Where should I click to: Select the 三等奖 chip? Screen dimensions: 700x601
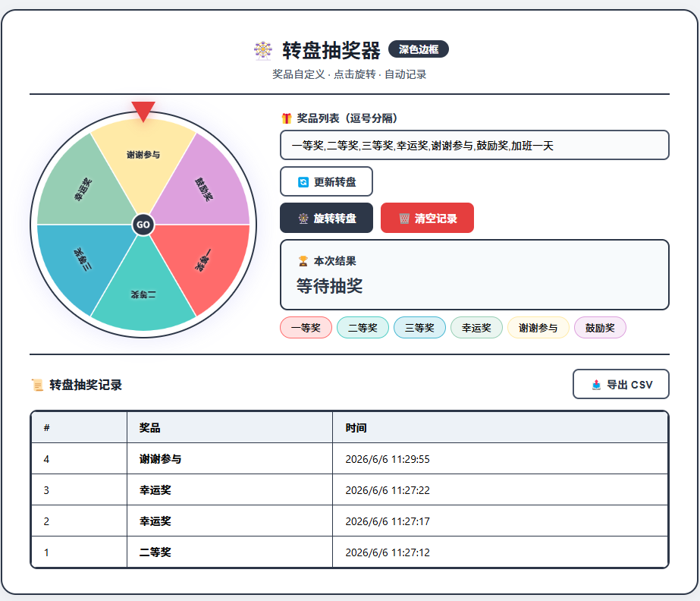419,328
